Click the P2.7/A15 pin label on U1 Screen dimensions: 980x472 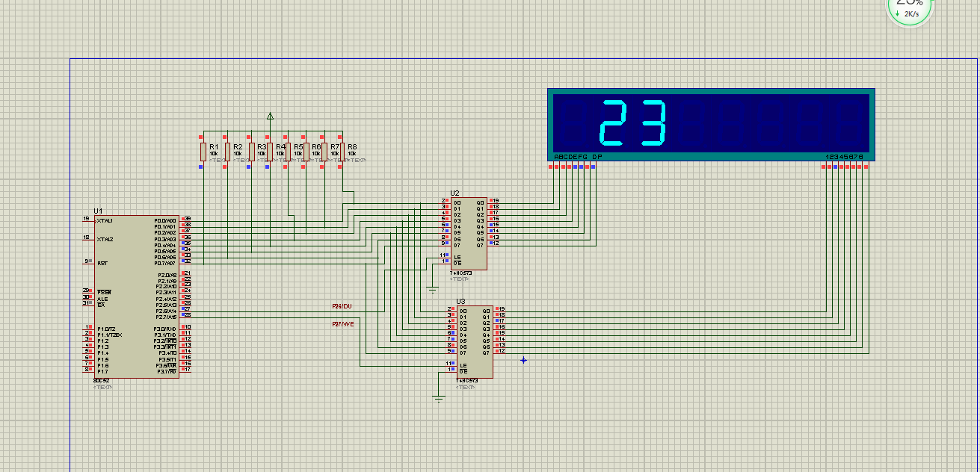coord(165,317)
